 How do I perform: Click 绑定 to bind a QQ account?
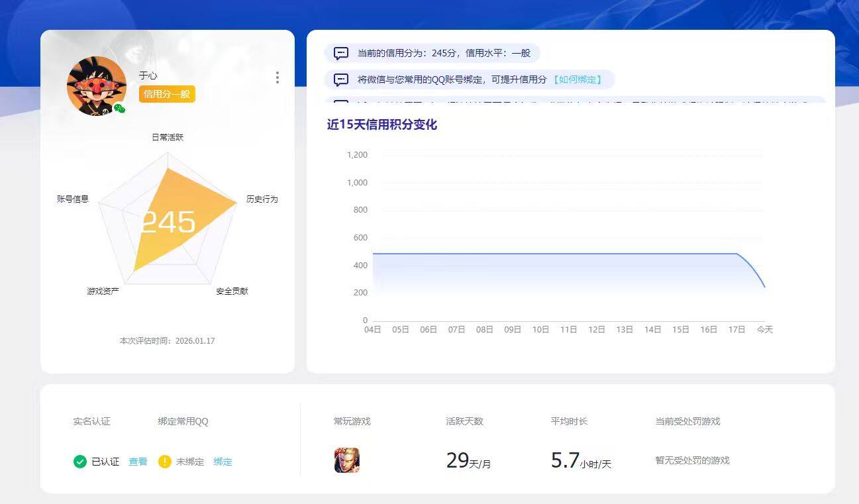223,462
